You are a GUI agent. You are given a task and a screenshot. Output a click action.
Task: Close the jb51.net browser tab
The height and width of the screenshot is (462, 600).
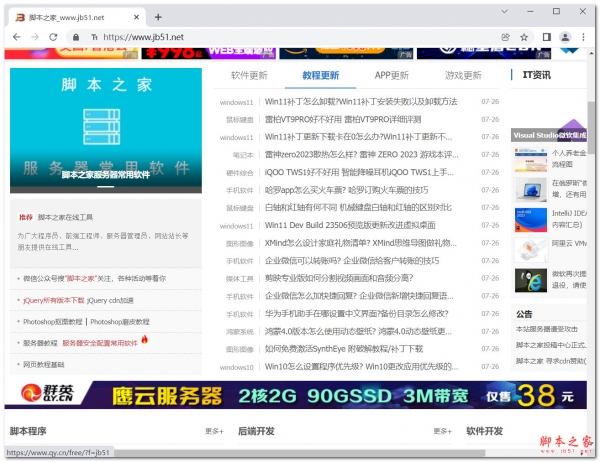coord(136,17)
